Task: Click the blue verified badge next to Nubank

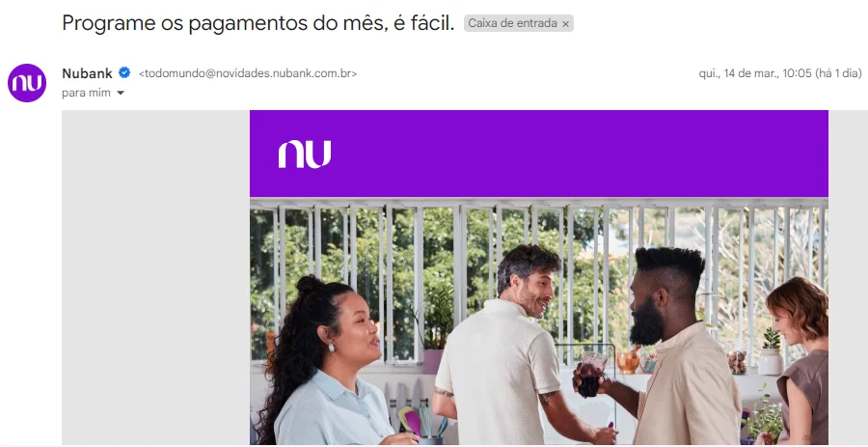Action: click(x=124, y=72)
